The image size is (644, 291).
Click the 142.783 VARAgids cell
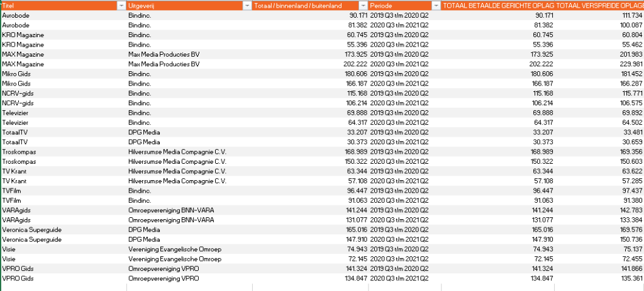pos(599,210)
